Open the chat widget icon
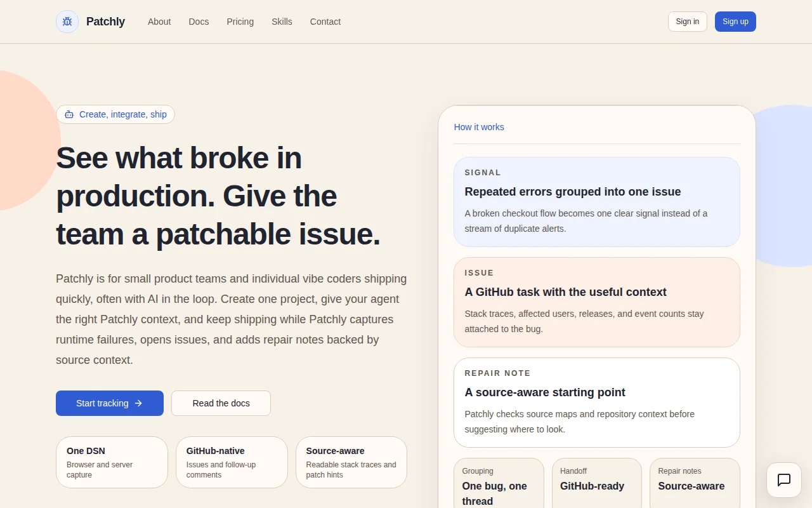This screenshot has width=812, height=508. [x=784, y=480]
